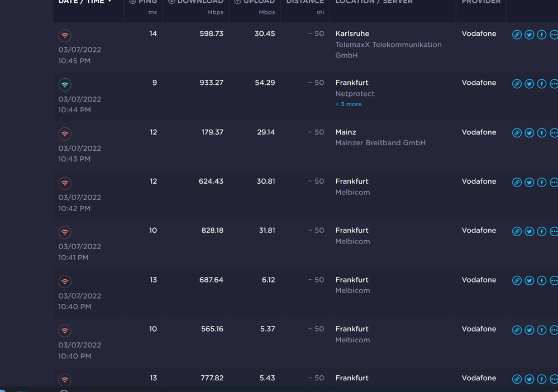
Task: Click the Mainz location name
Action: (346, 132)
